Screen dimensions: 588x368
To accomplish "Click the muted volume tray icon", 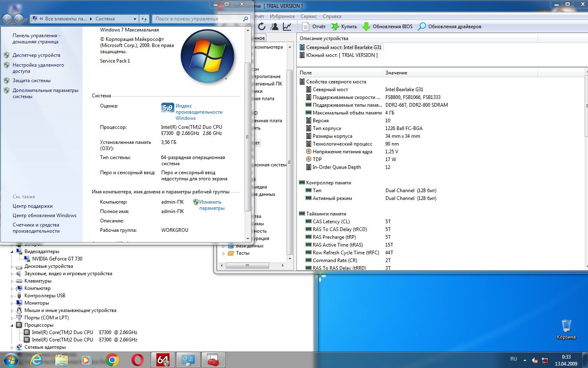I will 535,360.
